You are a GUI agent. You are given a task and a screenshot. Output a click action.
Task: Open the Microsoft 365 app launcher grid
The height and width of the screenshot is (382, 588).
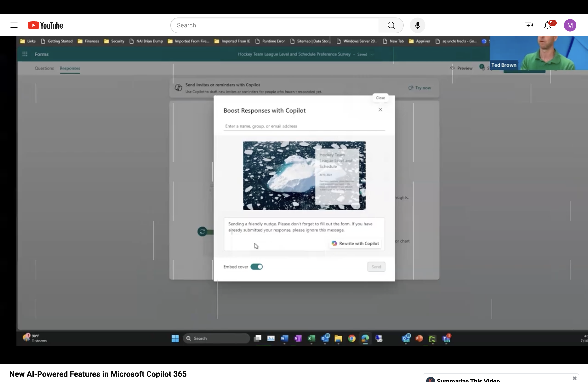(x=25, y=54)
